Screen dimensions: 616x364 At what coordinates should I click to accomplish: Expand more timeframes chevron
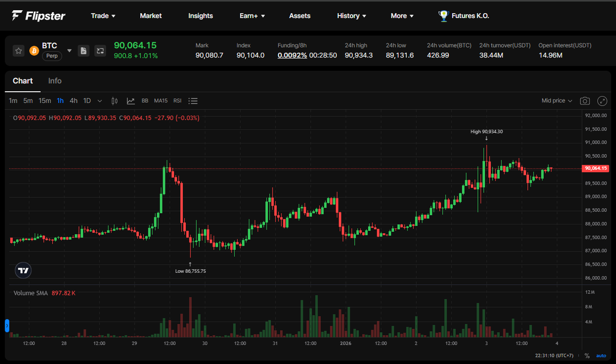tap(100, 101)
